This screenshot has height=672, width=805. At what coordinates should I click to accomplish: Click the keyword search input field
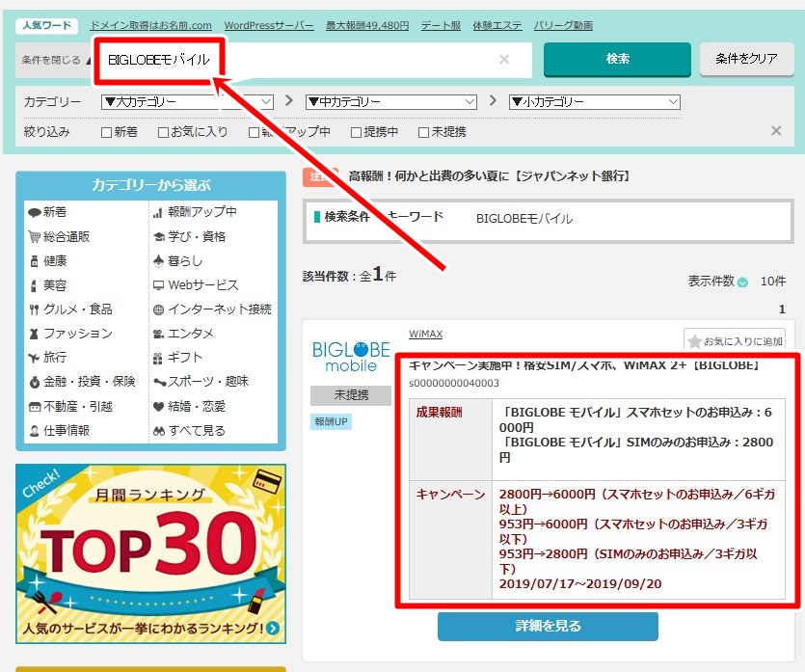[313, 60]
